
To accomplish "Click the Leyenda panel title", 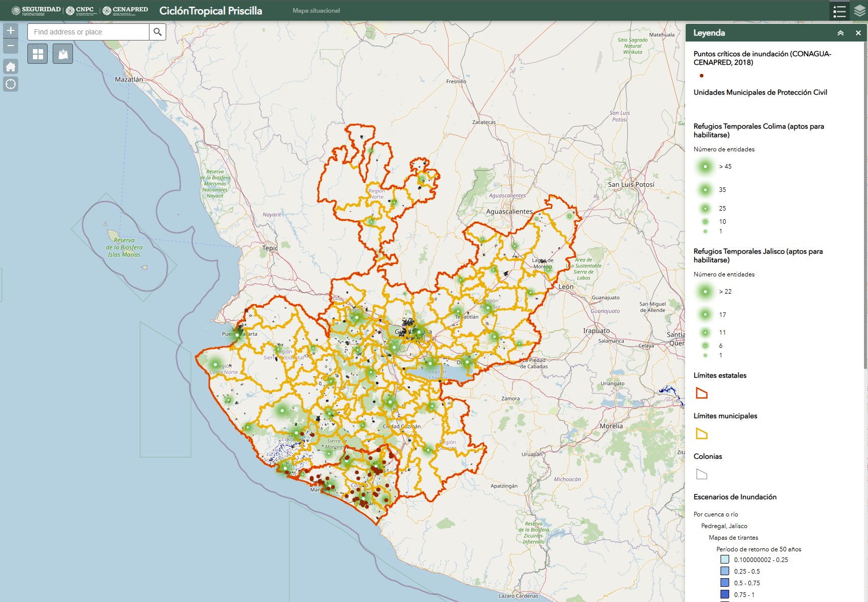I will point(709,33).
